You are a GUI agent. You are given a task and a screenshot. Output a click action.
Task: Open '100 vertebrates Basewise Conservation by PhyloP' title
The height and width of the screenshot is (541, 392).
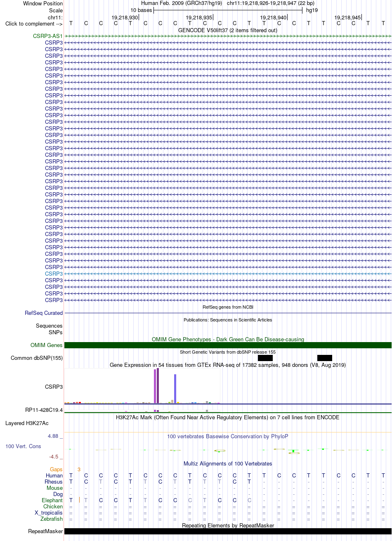pyautogui.click(x=228, y=436)
